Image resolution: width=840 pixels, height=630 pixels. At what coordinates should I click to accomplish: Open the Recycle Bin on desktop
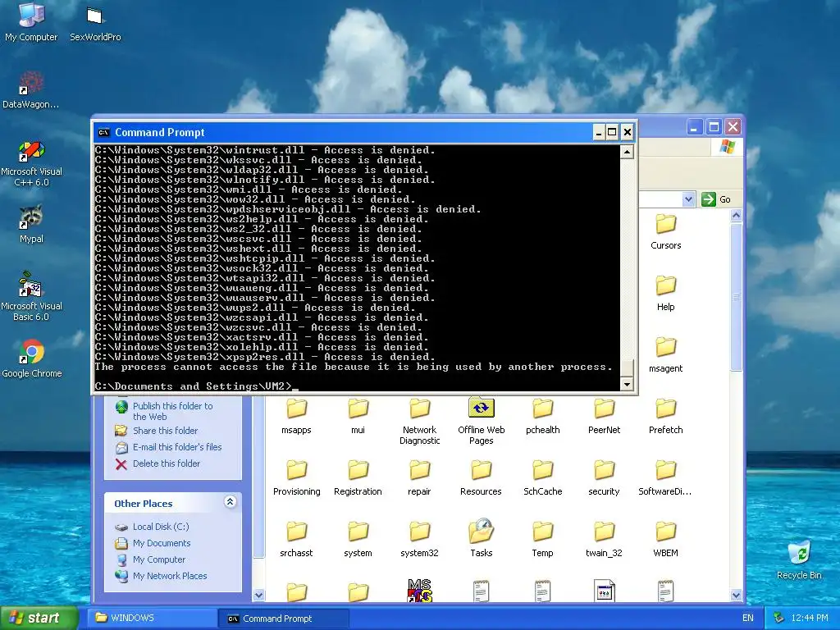pyautogui.click(x=799, y=560)
